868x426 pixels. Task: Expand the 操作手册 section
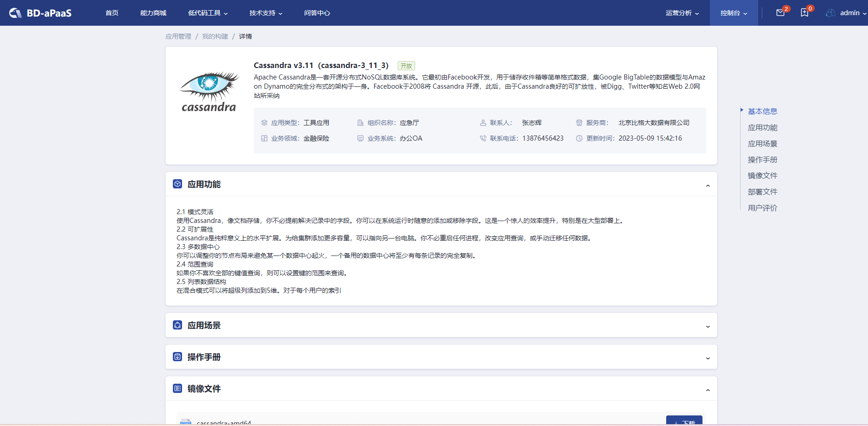(708, 358)
